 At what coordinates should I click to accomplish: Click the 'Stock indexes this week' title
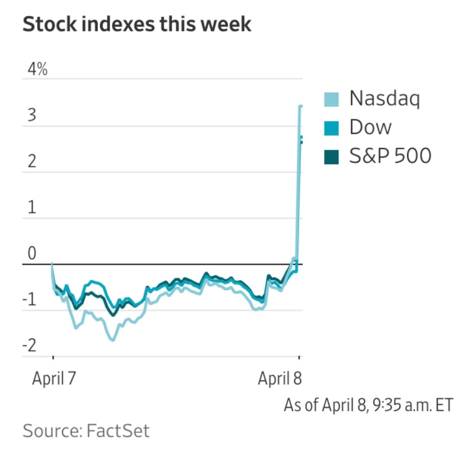pyautogui.click(x=137, y=24)
